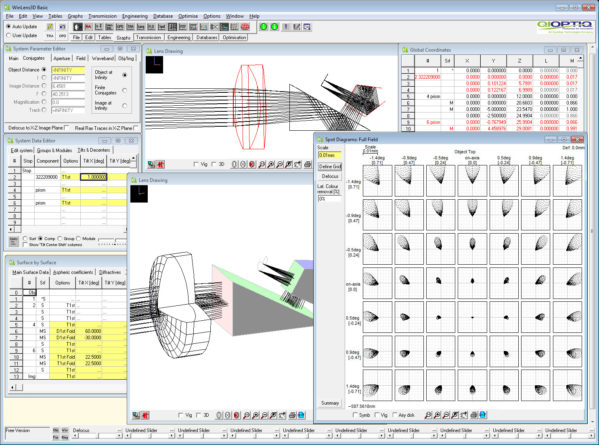The height and width of the screenshot is (445, 599).
Task: Tick the Symb checkbox in Spot Diagram
Action: (355, 415)
